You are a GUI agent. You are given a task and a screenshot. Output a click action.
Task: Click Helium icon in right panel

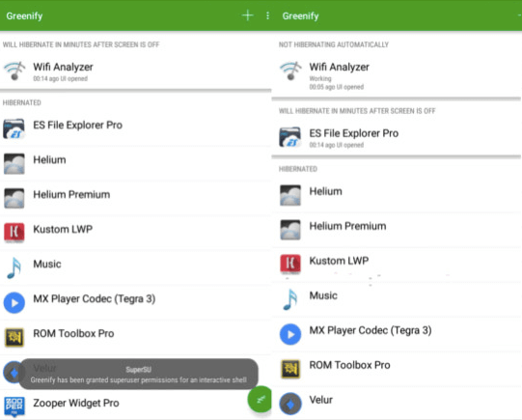pyautogui.click(x=290, y=195)
